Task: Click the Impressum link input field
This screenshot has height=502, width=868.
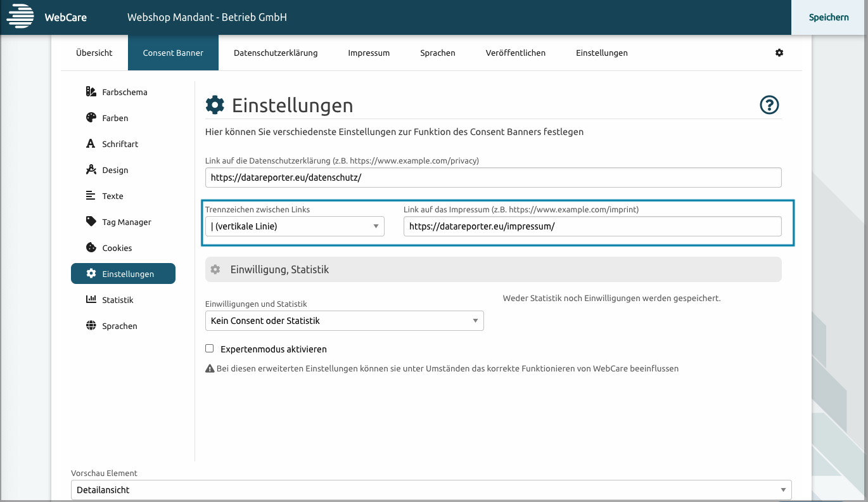Action: click(x=592, y=226)
